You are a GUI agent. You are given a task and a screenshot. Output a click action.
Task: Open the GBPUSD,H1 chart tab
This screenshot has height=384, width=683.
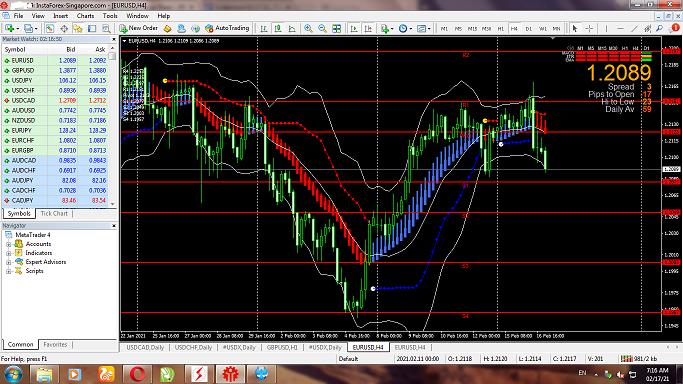click(282, 347)
